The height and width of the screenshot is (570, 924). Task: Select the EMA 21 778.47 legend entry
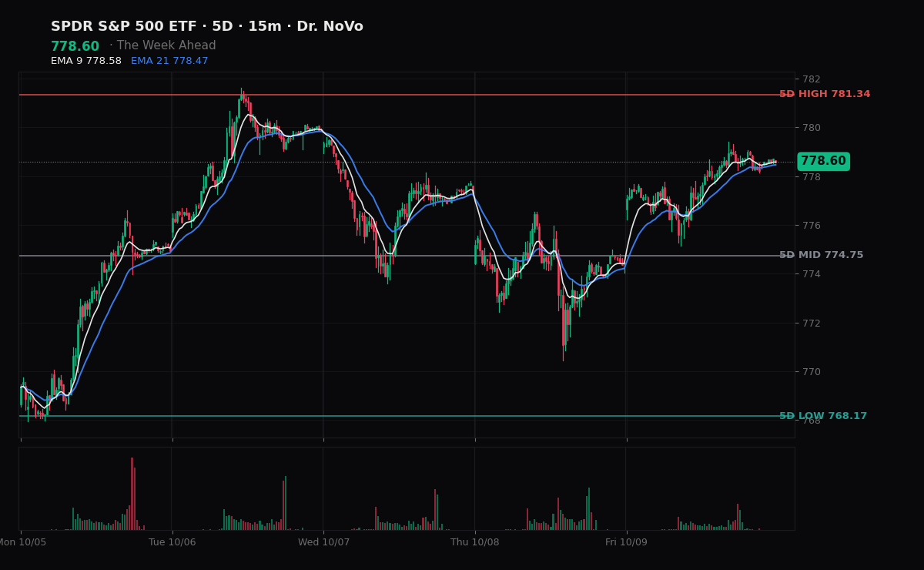pyautogui.click(x=169, y=61)
